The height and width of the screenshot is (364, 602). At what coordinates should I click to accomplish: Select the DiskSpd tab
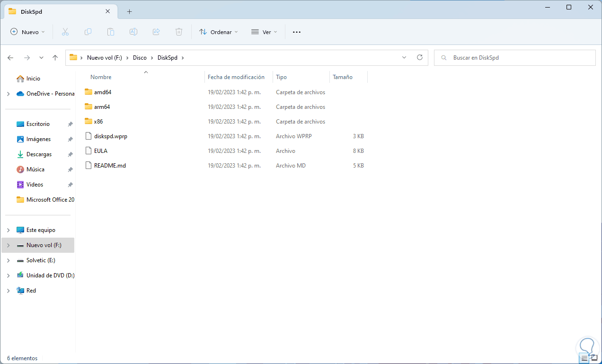coord(60,11)
